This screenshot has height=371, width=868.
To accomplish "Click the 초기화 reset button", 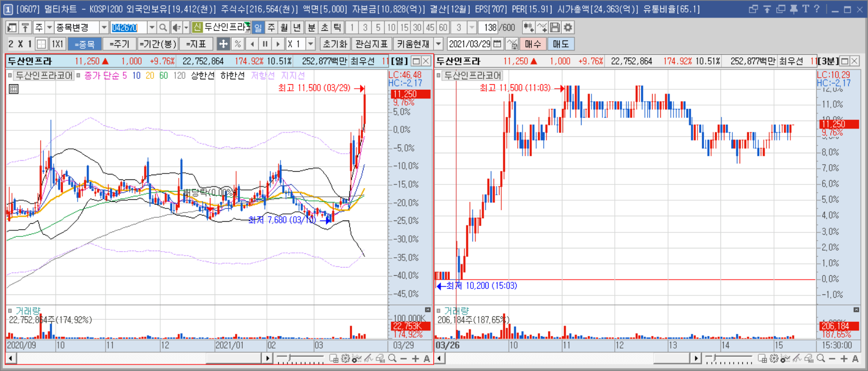I will point(335,44).
